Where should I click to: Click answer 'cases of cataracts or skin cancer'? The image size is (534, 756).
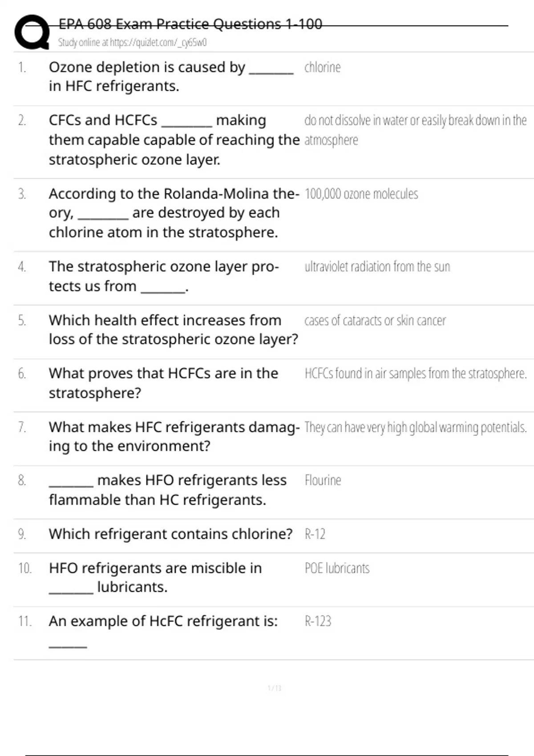(375, 320)
